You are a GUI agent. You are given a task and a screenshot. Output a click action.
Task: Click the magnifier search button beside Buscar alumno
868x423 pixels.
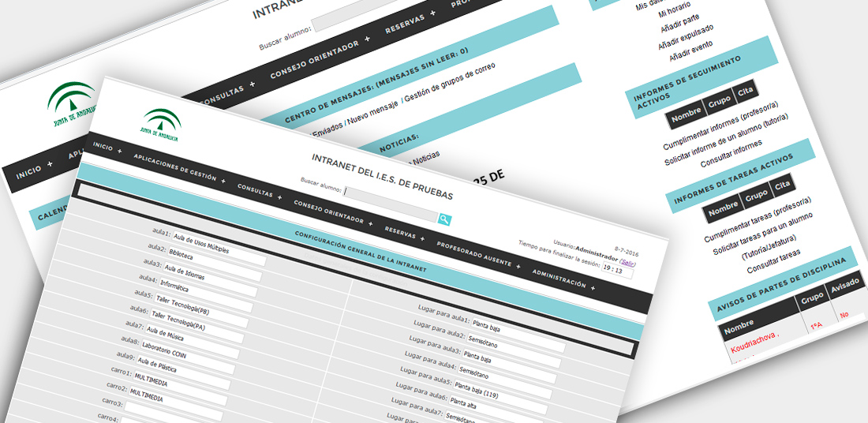pyautogui.click(x=445, y=219)
